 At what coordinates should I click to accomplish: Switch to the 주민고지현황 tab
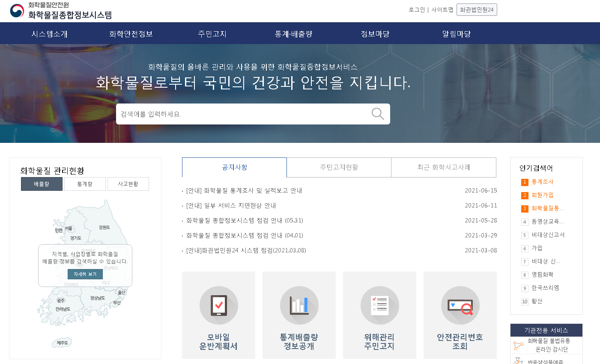[x=339, y=167]
